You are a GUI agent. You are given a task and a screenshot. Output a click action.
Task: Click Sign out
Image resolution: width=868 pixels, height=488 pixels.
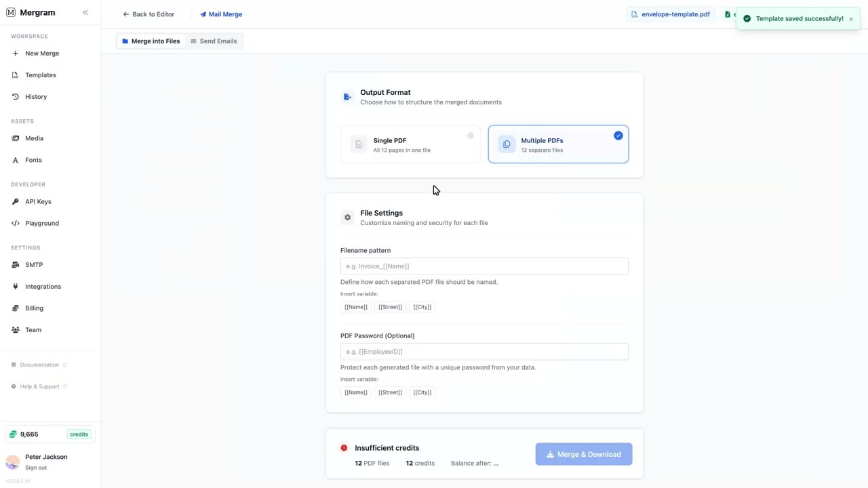36,468
